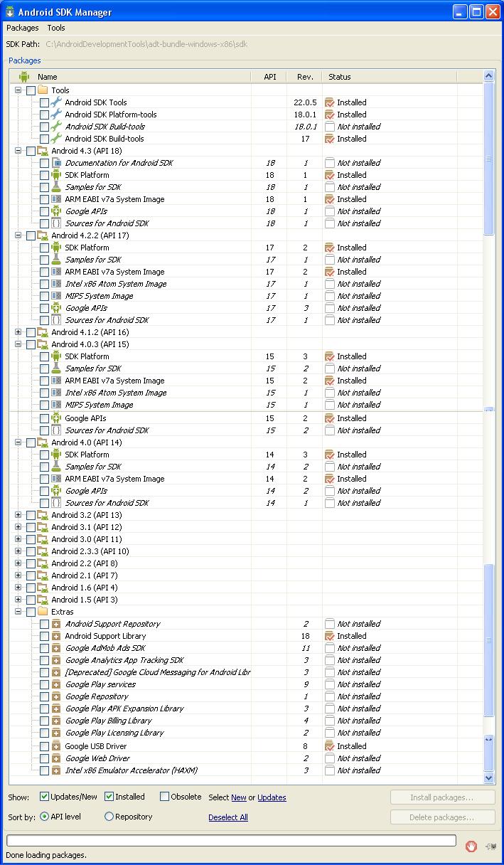
Task: Click the Tools folder icon
Action: click(43, 90)
